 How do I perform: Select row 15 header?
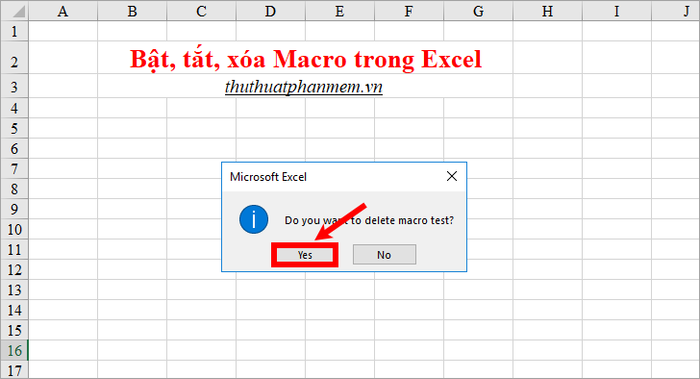(14, 330)
